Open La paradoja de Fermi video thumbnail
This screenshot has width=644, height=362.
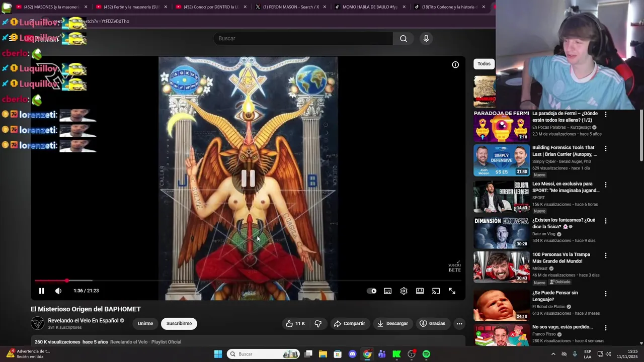click(x=501, y=126)
